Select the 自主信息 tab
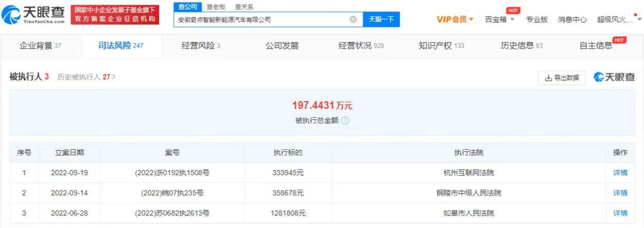 coord(596,46)
